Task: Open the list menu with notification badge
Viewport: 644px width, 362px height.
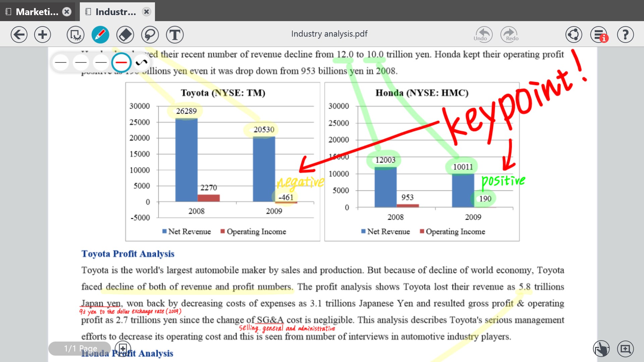Action: (x=599, y=35)
